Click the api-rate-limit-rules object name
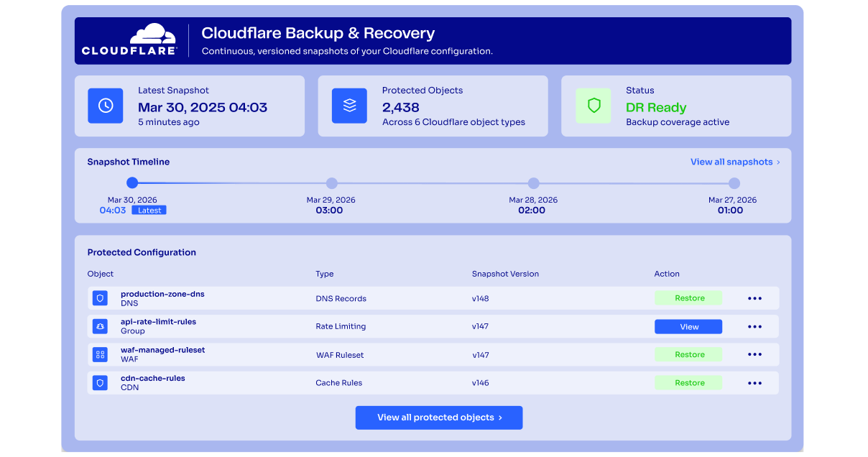 click(x=158, y=322)
